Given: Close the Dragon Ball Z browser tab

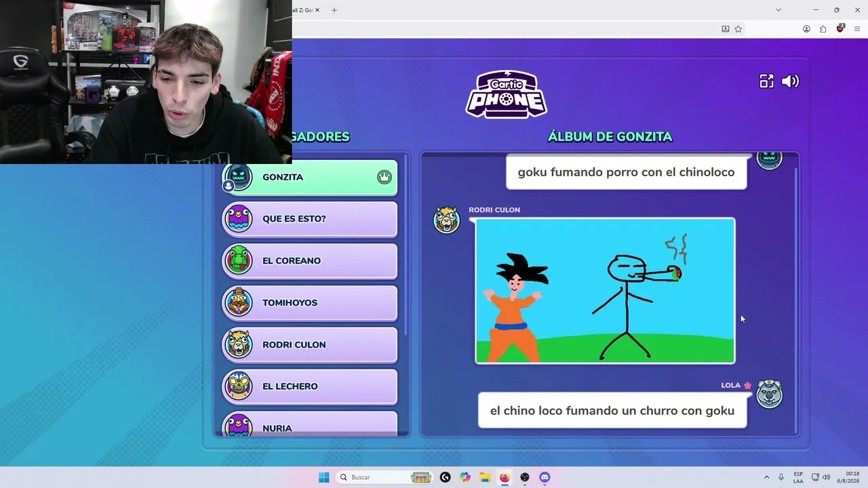Looking at the screenshot, I should click(x=317, y=10).
